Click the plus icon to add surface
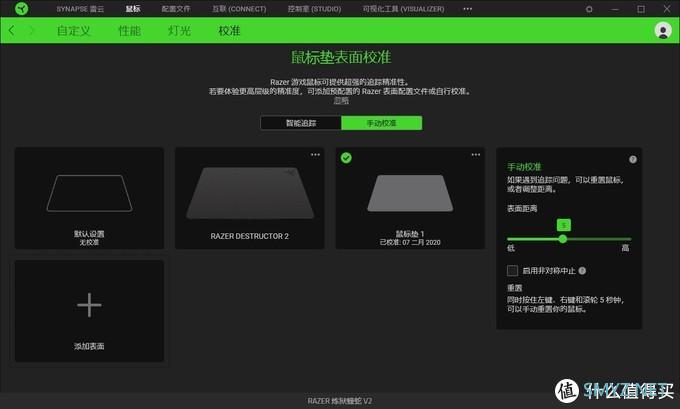The height and width of the screenshot is (409, 680). click(x=89, y=305)
